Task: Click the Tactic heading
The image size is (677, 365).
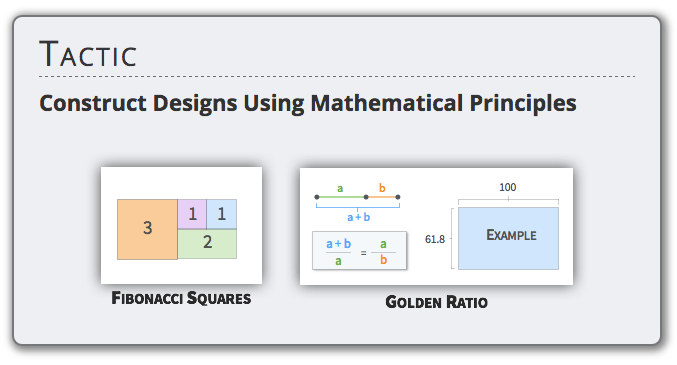Action: pyautogui.click(x=88, y=54)
